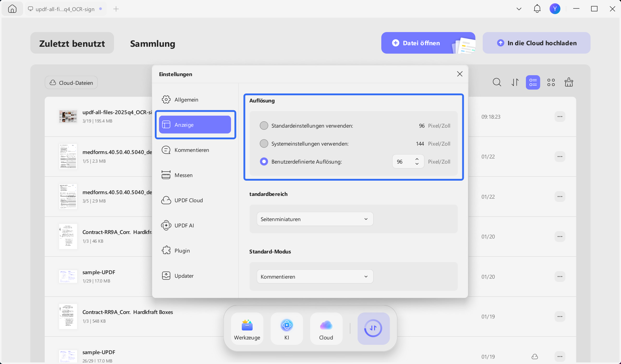Open the search icon in file list toolbar

tap(497, 82)
